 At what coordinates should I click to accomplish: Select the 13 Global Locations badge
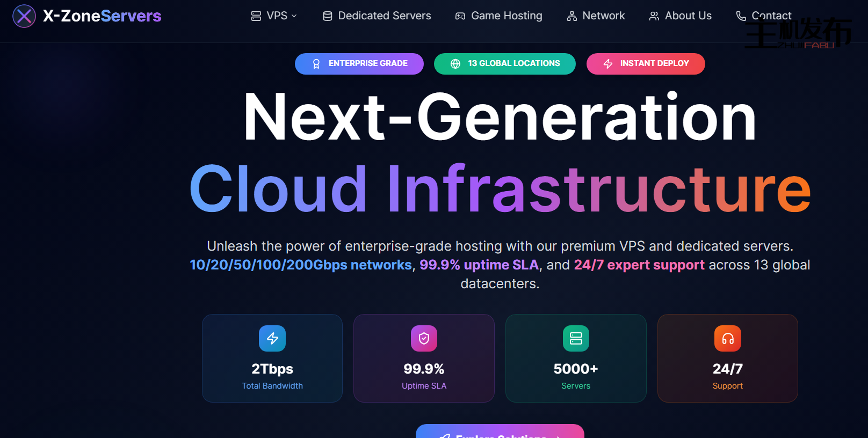click(x=505, y=64)
